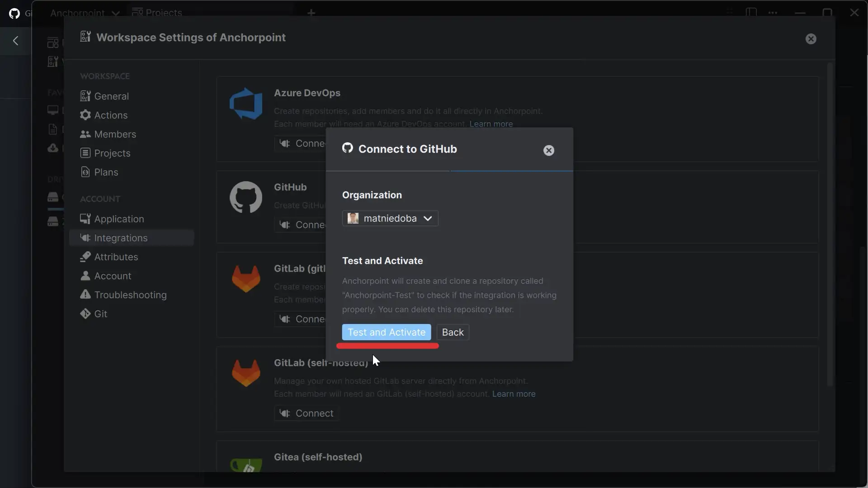The image size is (868, 488).
Task: Switch to the Projects tab
Action: (x=157, y=12)
